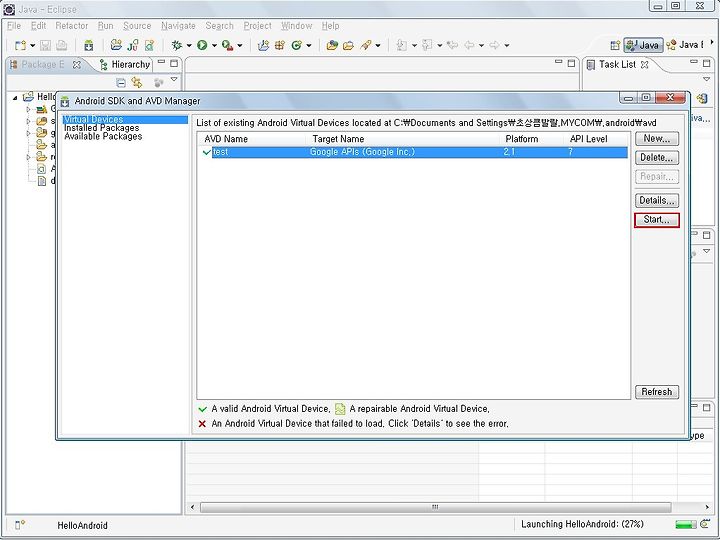Click the Delete... button in AVD Manager
The width and height of the screenshot is (720, 540).
[657, 158]
